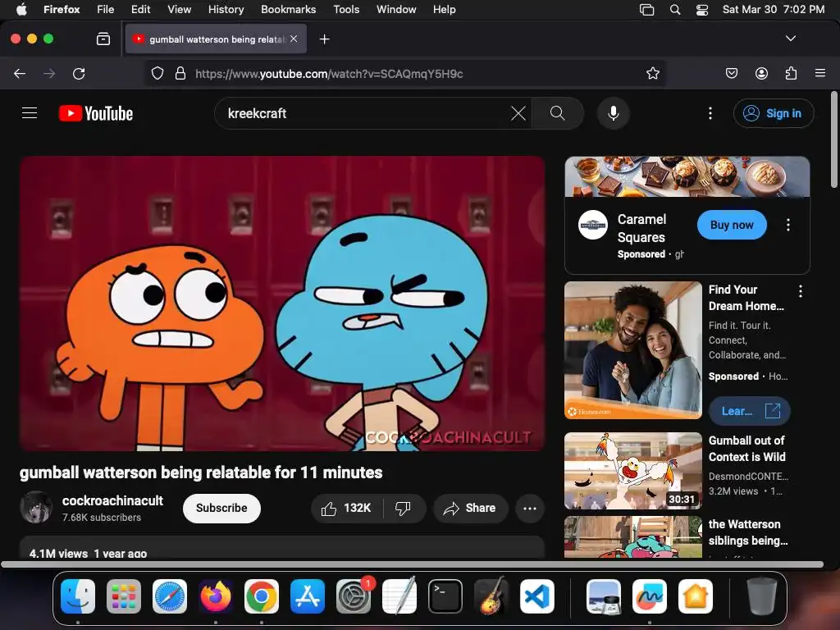Subscribe to cockroachinacult channel
This screenshot has height=630, width=840.
[x=221, y=509]
